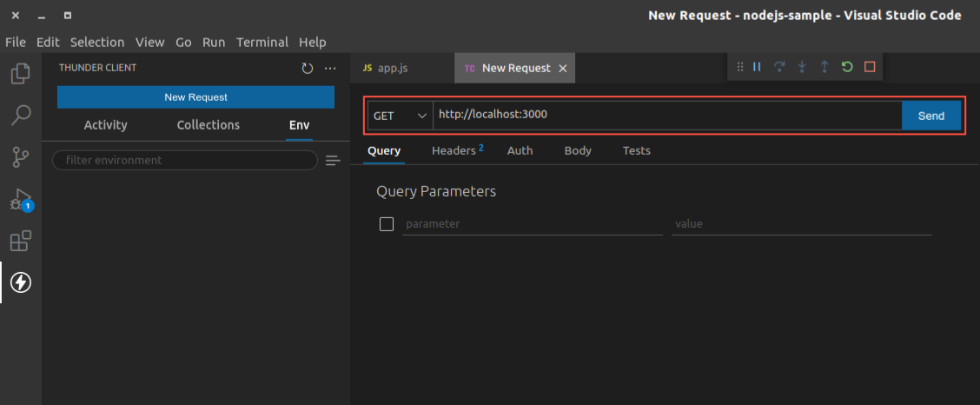
Task: Switch to the app.js editor tab
Action: pyautogui.click(x=402, y=68)
